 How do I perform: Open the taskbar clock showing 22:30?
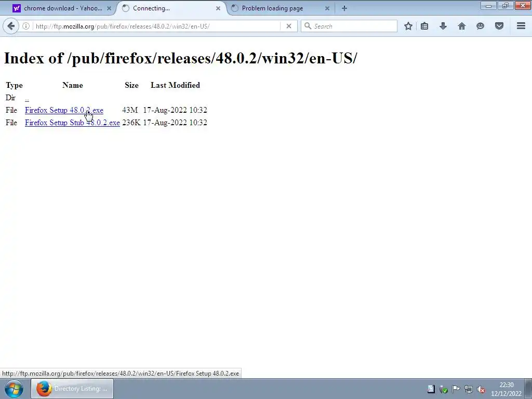click(506, 389)
